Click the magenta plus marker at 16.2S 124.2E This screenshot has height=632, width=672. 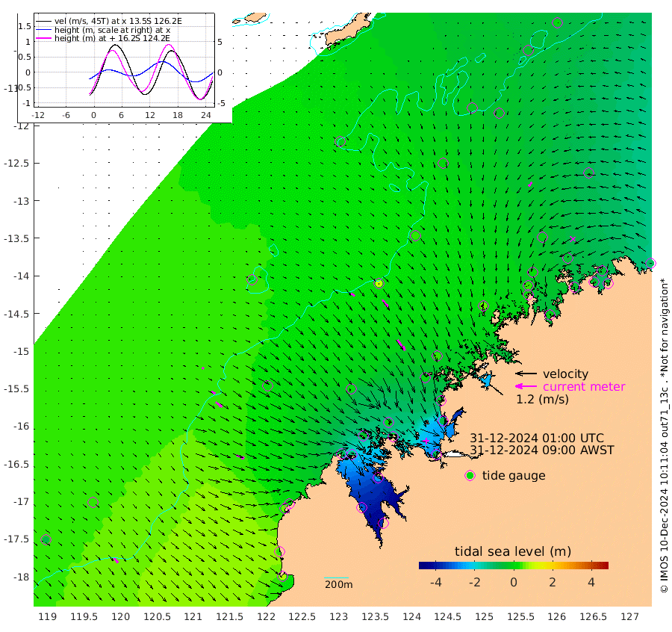[x=426, y=441]
